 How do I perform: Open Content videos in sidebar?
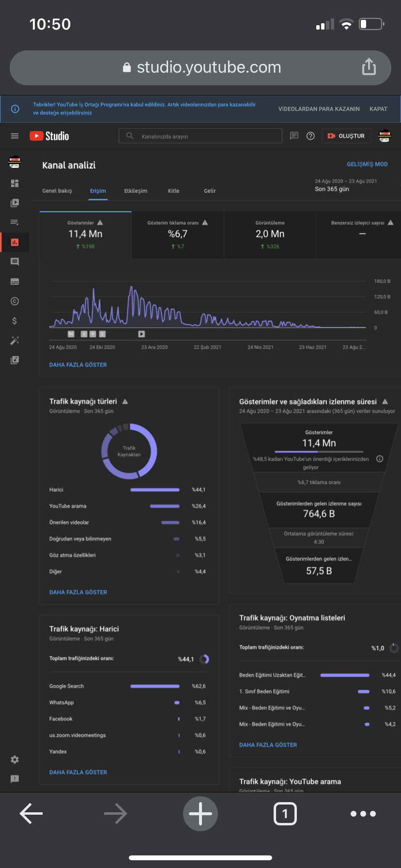[x=15, y=203]
